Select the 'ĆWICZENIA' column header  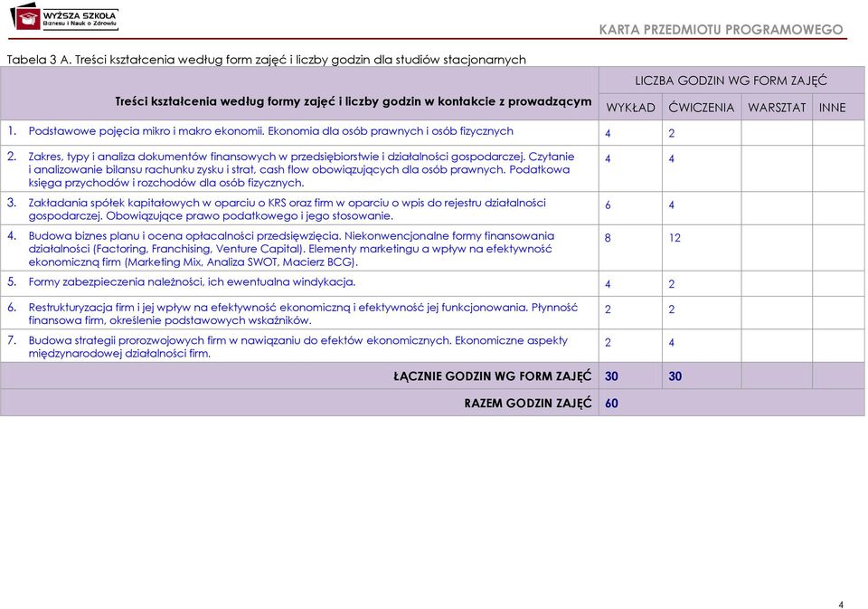[702, 107]
